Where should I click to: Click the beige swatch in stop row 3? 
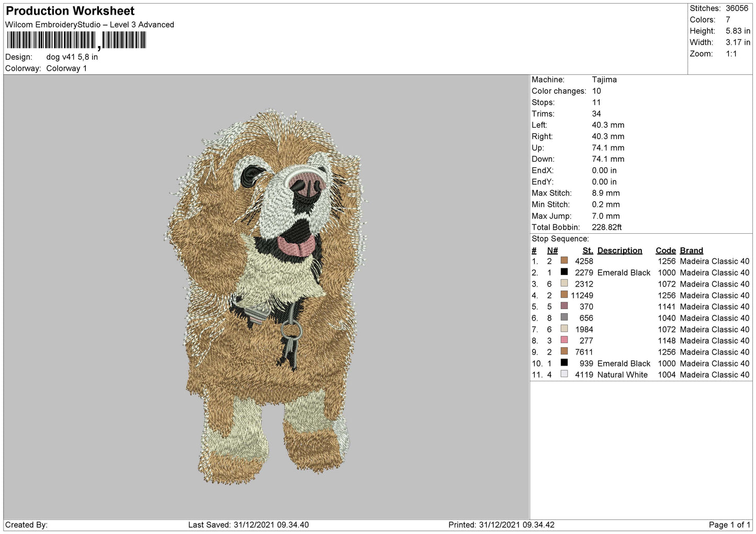click(x=564, y=283)
